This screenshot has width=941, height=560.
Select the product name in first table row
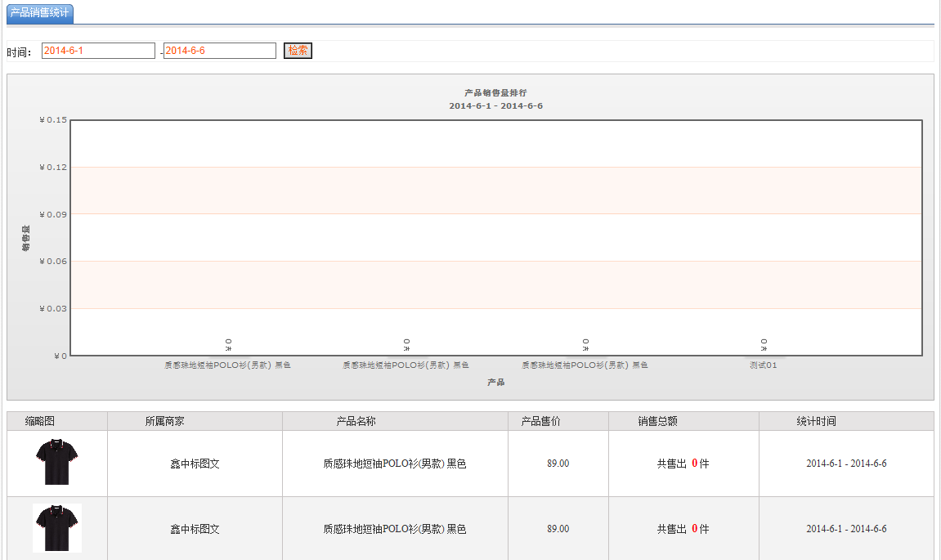[394, 464]
